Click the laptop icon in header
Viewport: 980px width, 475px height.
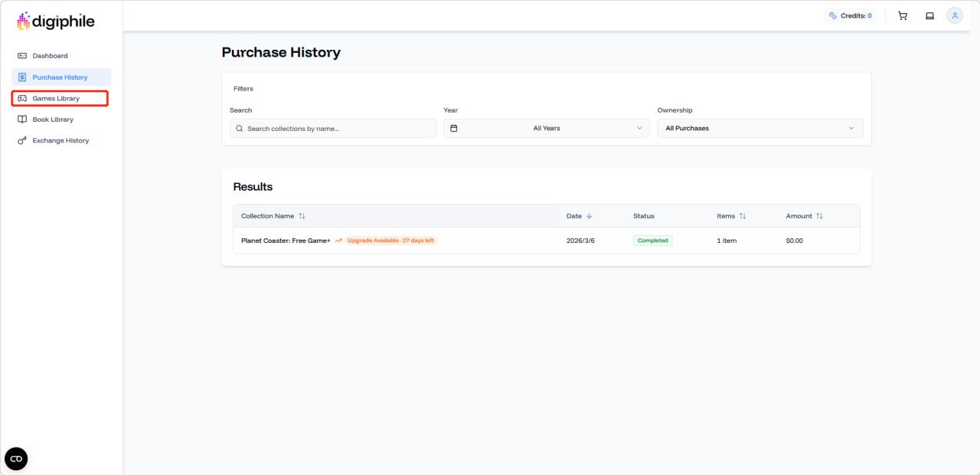pos(929,15)
